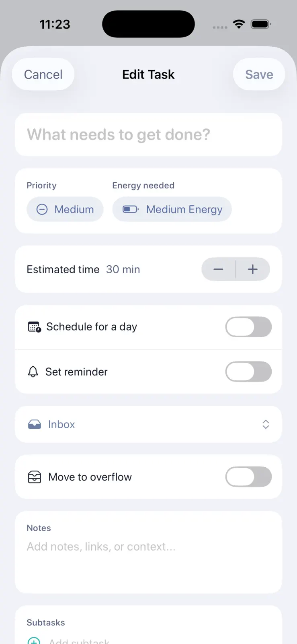Tap the bell icon next to Set reminder
The image size is (297, 644).
(33, 372)
